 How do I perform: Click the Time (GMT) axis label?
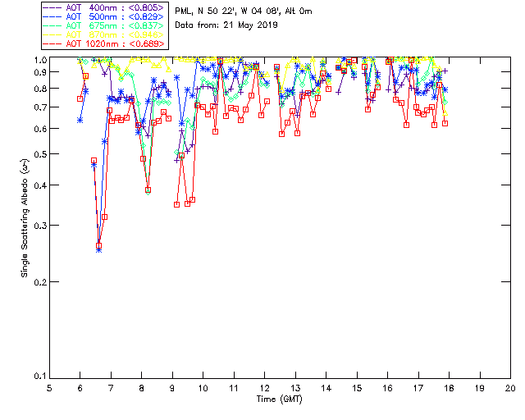point(279,399)
